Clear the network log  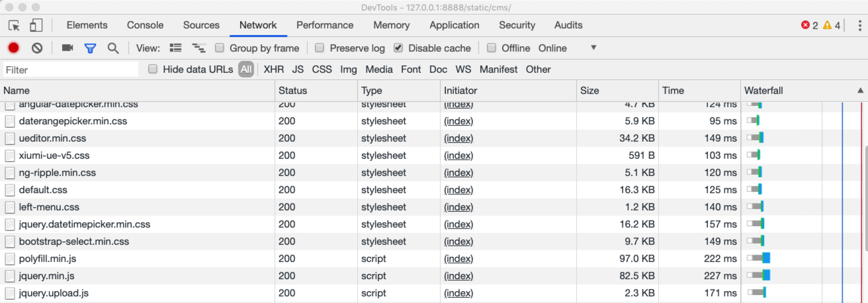coord(37,48)
